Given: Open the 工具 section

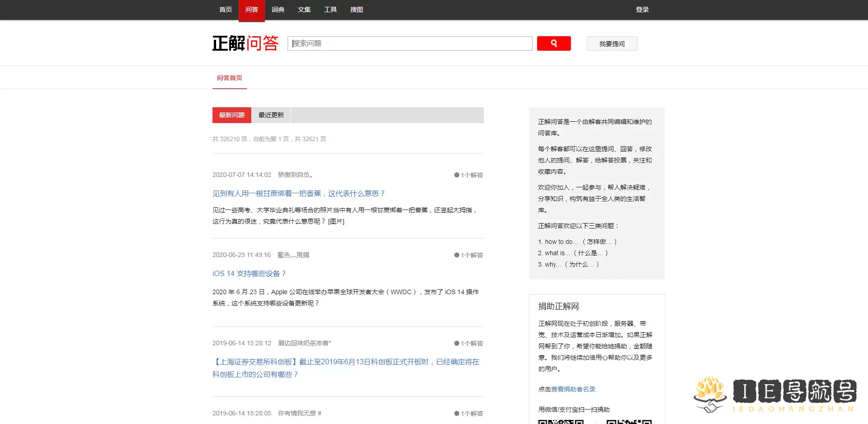Looking at the screenshot, I should [x=330, y=10].
